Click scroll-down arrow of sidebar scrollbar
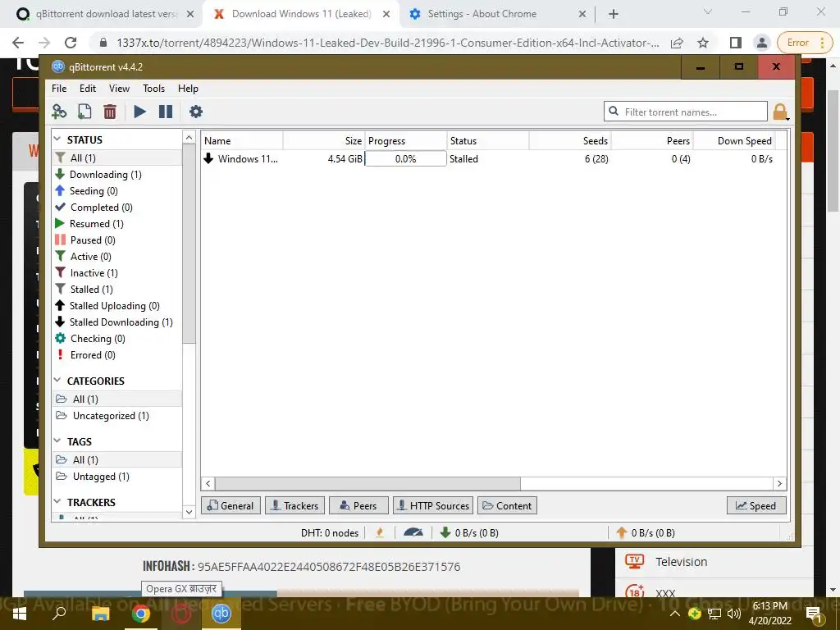840x630 pixels. point(189,512)
